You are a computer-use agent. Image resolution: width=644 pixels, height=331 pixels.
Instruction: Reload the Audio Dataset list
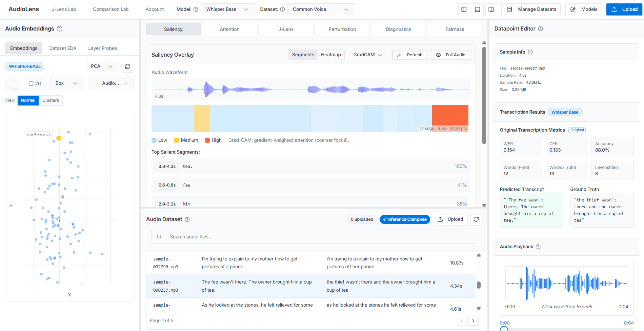[x=476, y=219]
